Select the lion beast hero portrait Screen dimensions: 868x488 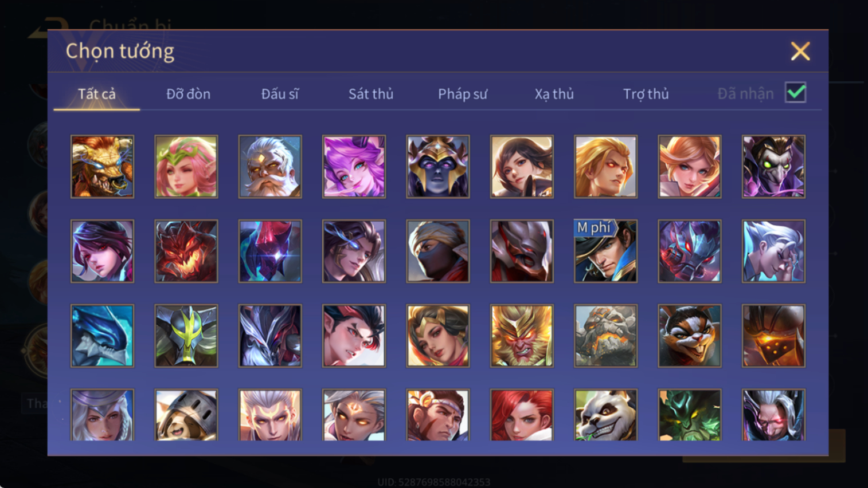[x=102, y=167]
